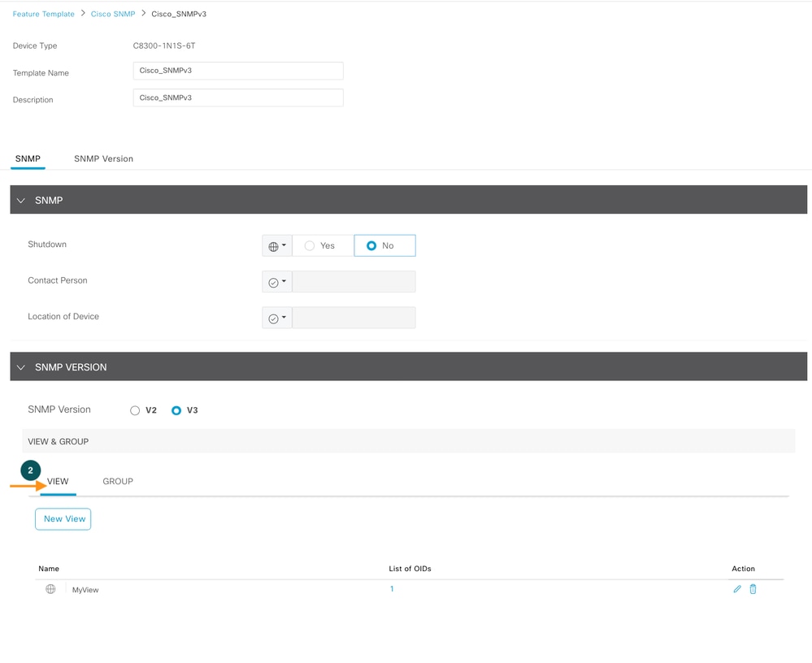
Task: Click the New View button
Action: pyautogui.click(x=63, y=519)
